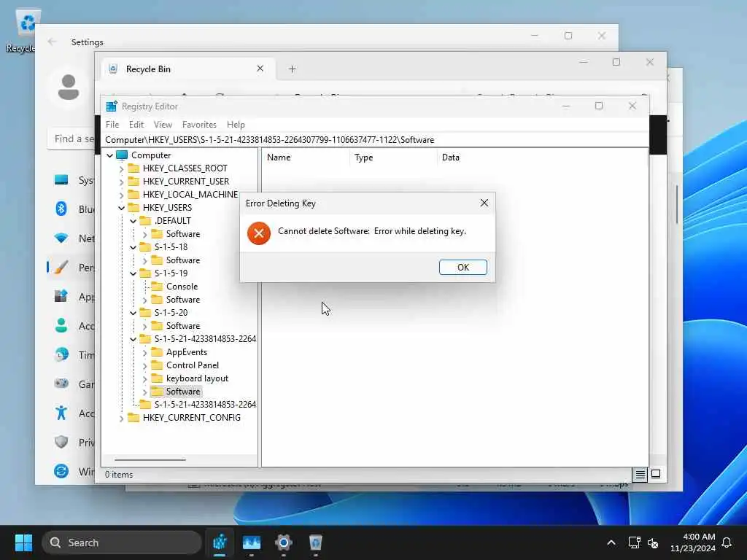Expand the AppEvents key

[145, 352]
